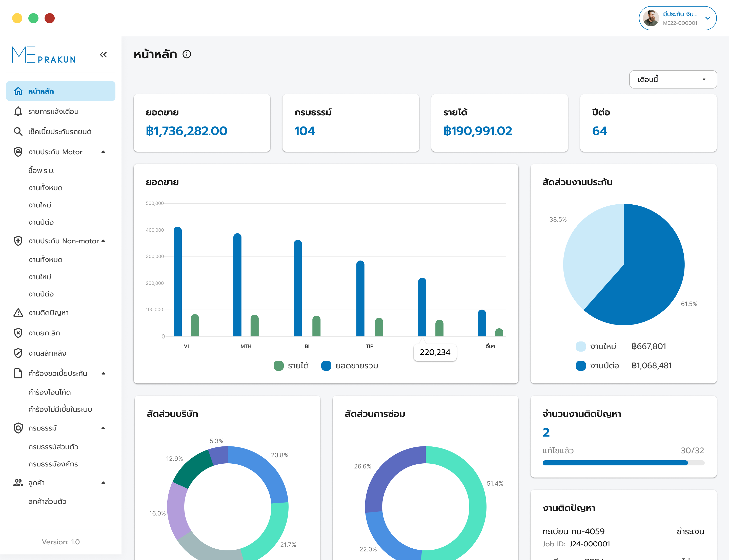The width and height of the screenshot is (729, 560).
Task: Click the cancelled jobs shield-X icon
Action: click(18, 333)
